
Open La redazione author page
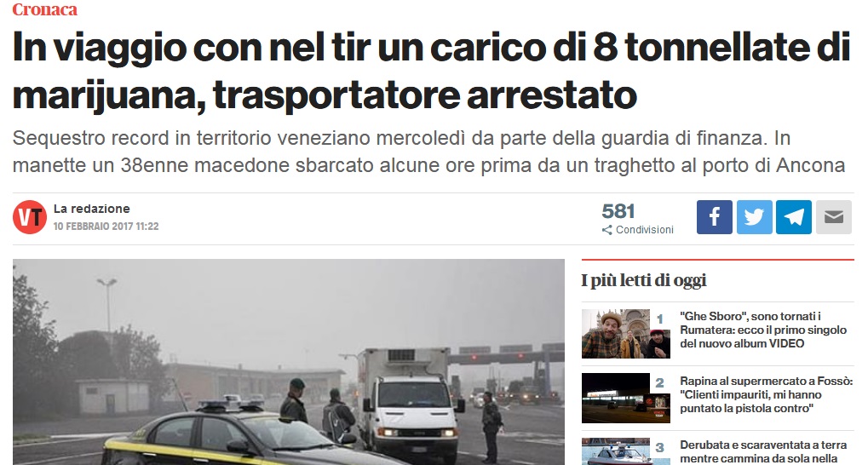click(92, 209)
